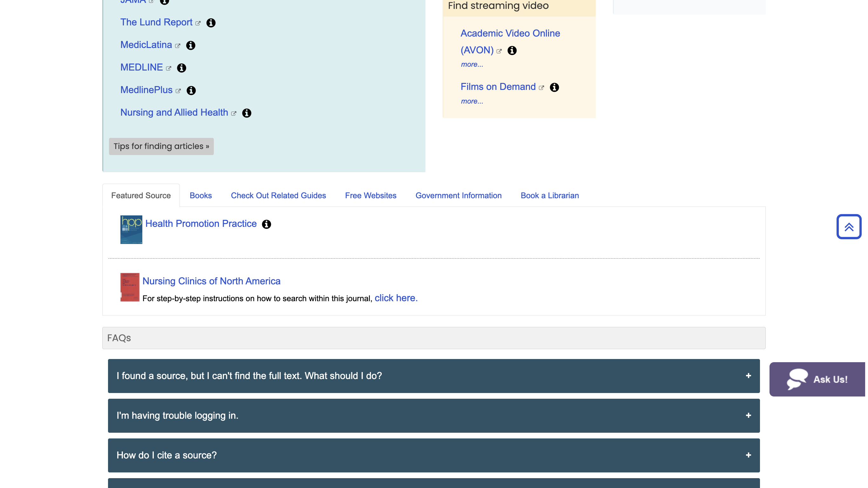Select the Featured Source tab
Viewport: 868px width, 488px height.
point(141,195)
